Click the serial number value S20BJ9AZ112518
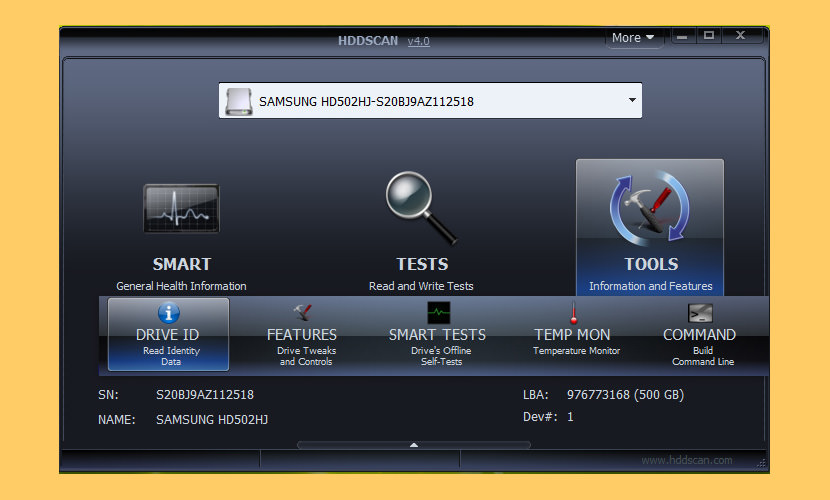 coord(204,395)
